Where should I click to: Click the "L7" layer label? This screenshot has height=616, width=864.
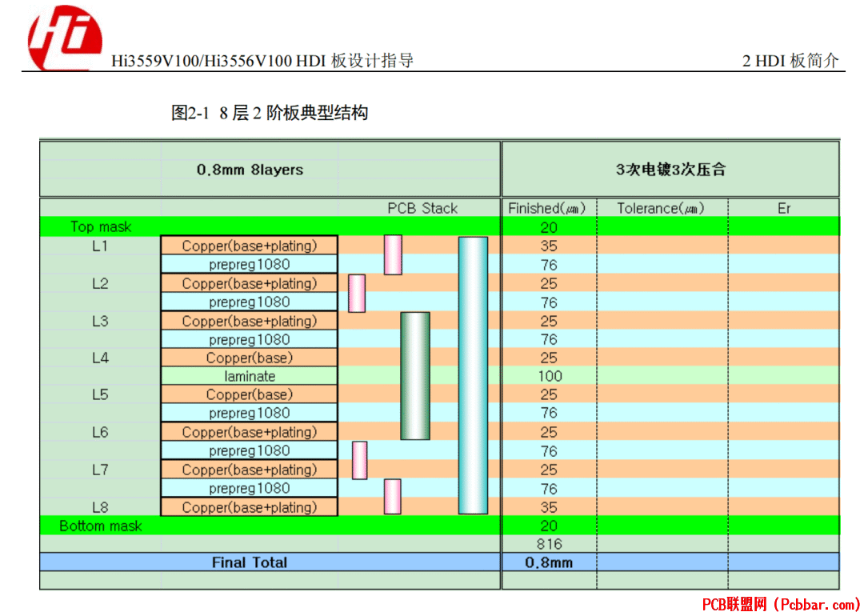[100, 470]
